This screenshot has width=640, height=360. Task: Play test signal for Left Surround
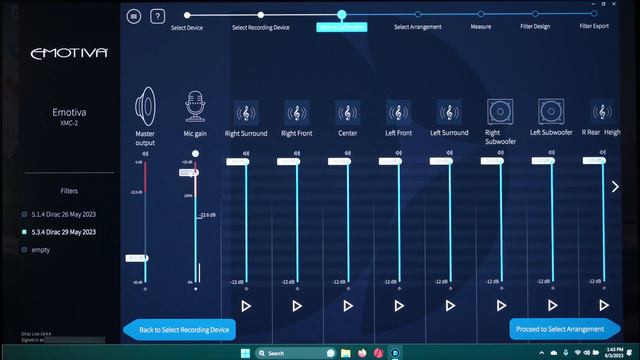tap(450, 306)
